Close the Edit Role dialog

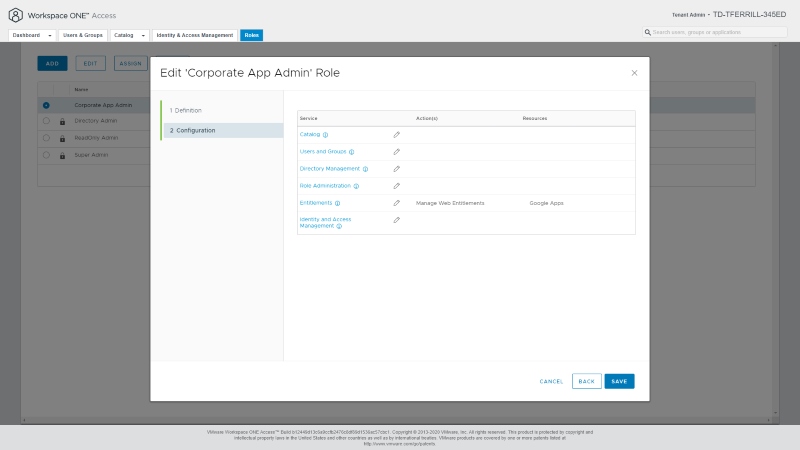pyautogui.click(x=634, y=73)
